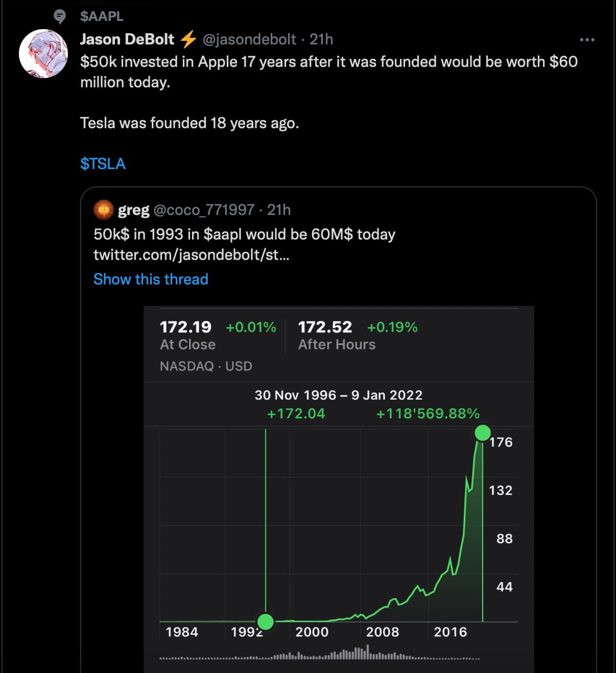The height and width of the screenshot is (673, 616).
Task: Click the quoted tweet's 21h timestamp
Action: coord(279,210)
